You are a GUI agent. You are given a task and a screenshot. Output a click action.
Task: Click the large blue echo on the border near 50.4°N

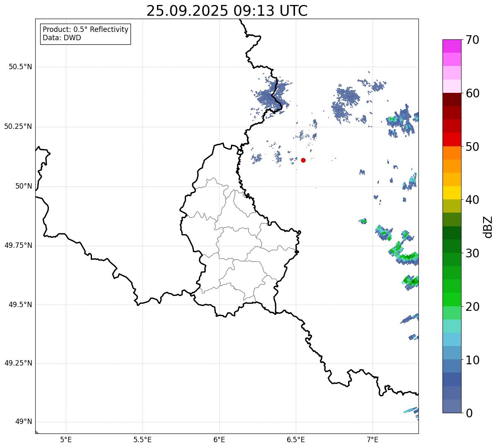pyautogui.click(x=271, y=96)
